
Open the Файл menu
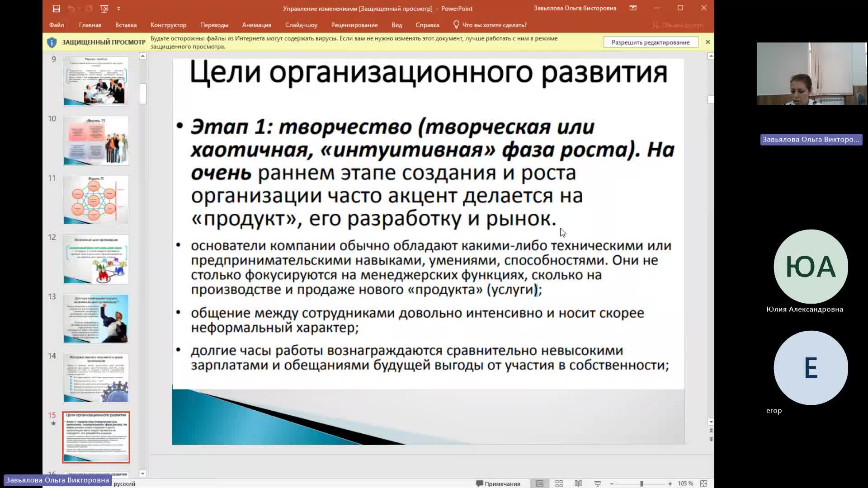(x=57, y=25)
